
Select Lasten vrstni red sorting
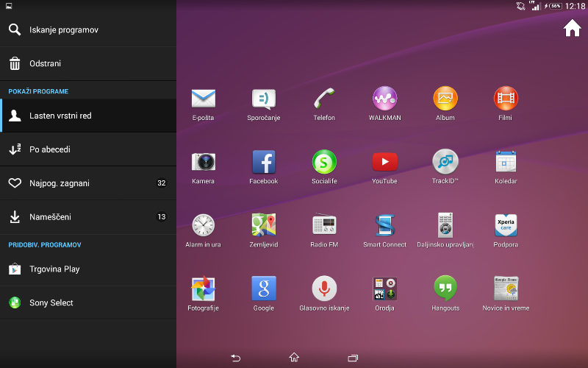[x=88, y=116]
